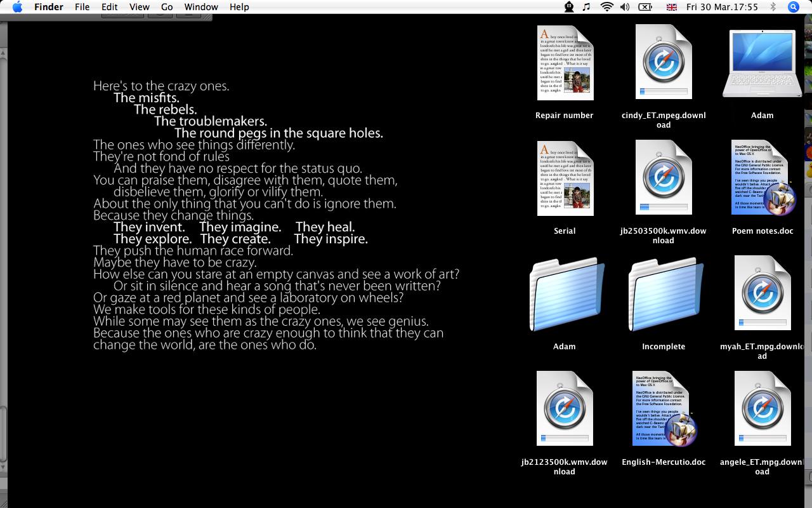Open the volume control in the menu bar
This screenshot has width=812, height=508.
[625, 7]
